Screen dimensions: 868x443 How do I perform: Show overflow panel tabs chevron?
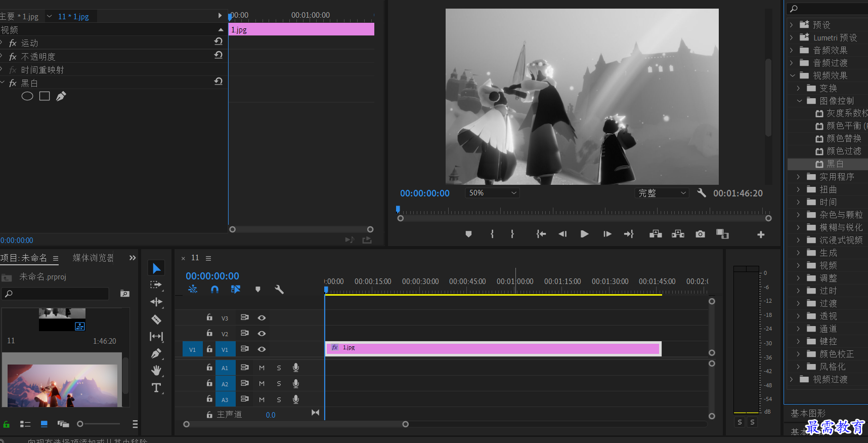pyautogui.click(x=133, y=258)
